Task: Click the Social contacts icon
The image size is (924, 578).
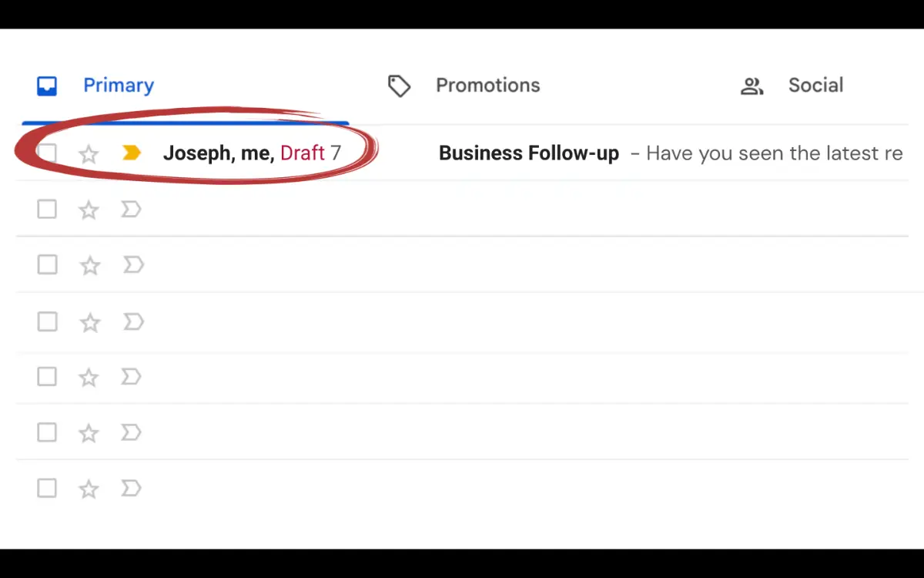Action: click(x=752, y=86)
